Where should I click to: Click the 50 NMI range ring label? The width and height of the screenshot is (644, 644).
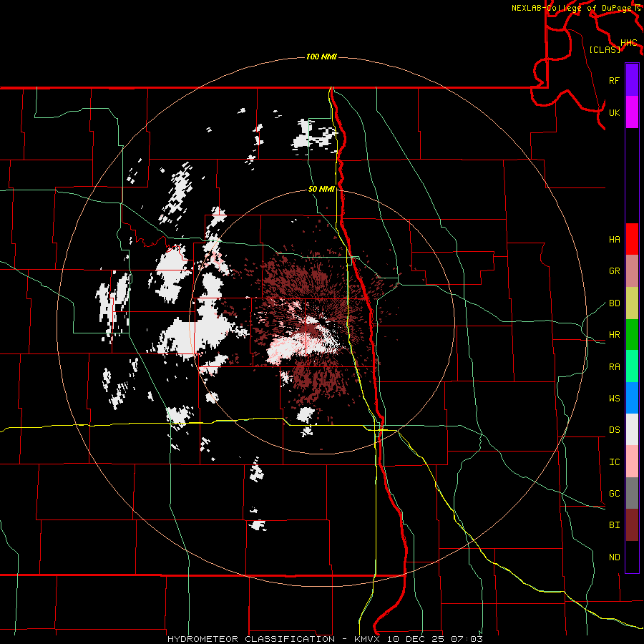[321, 189]
